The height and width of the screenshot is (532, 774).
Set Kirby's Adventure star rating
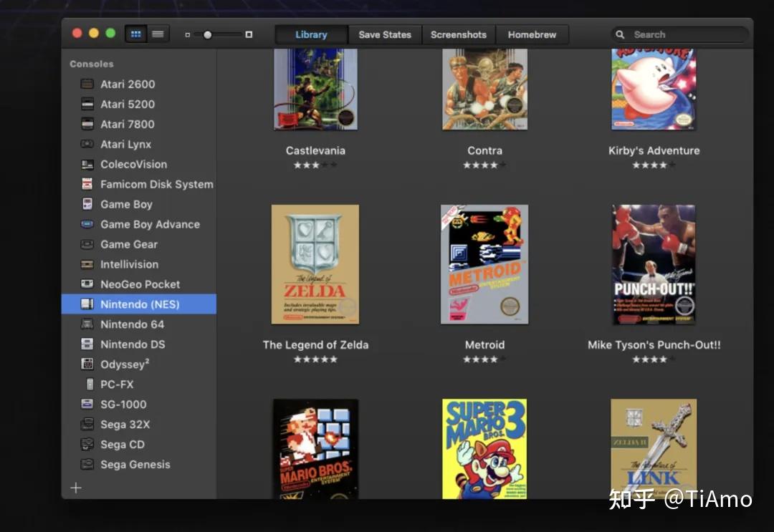[x=654, y=165]
